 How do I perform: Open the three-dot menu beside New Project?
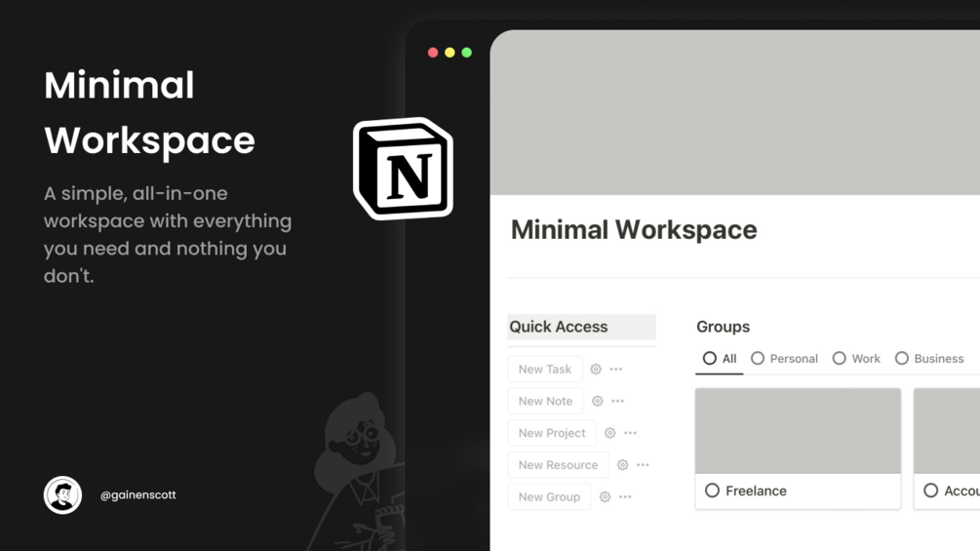click(x=631, y=433)
